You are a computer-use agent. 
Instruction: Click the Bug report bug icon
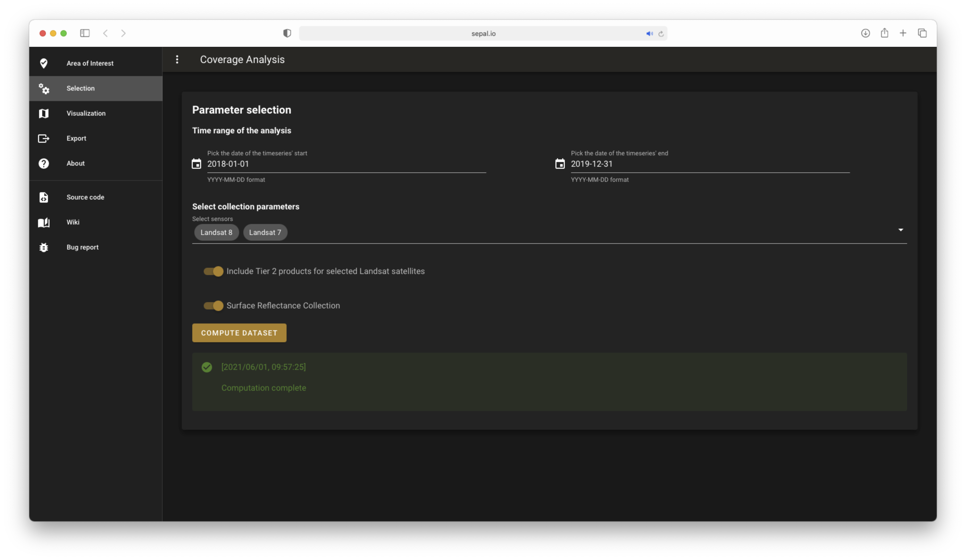pos(44,247)
